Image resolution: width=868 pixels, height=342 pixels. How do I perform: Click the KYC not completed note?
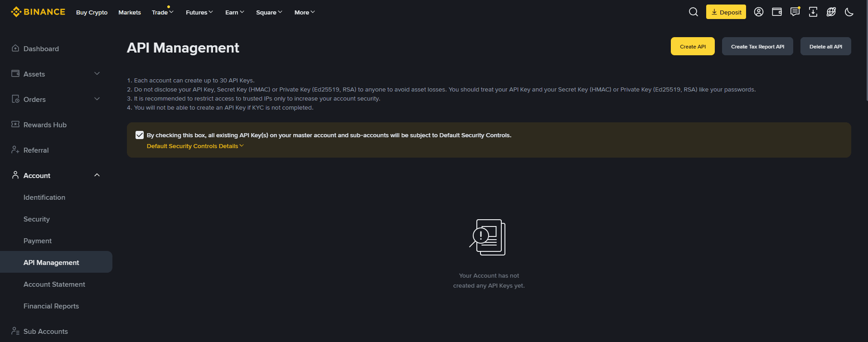pyautogui.click(x=220, y=107)
